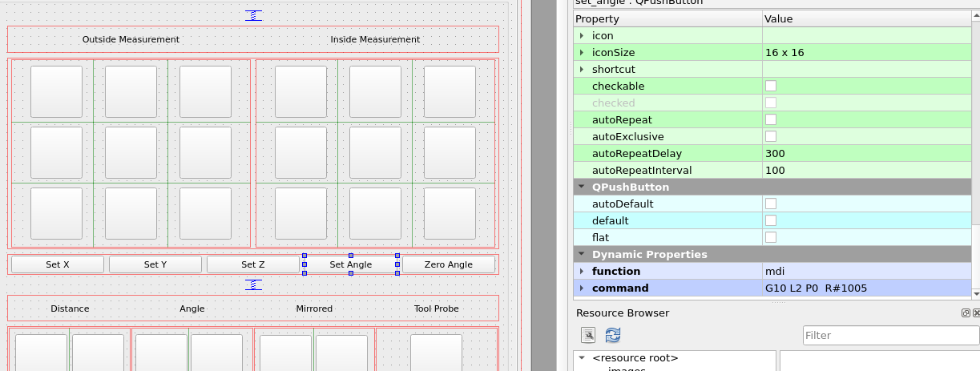The height and width of the screenshot is (371, 980).
Task: Float the Resource Browser panel
Action: point(966,313)
